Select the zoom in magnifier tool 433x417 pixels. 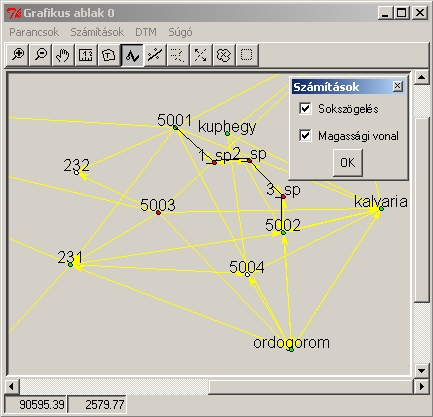18,55
